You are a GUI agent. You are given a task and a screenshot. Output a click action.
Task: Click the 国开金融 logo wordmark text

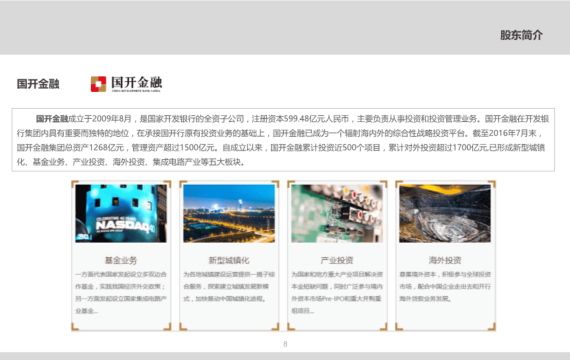pos(136,84)
